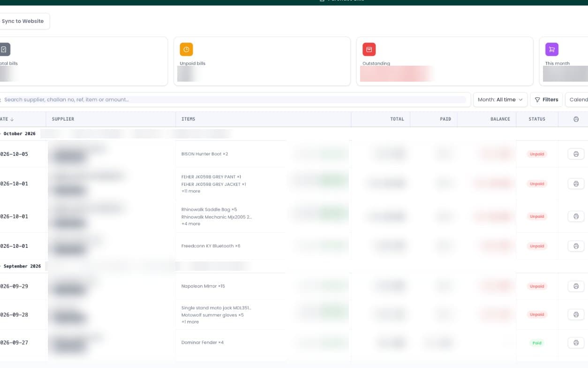
Task: Click Unpaid status of Rhinowalk Saddle Bag row
Action: [x=537, y=216]
